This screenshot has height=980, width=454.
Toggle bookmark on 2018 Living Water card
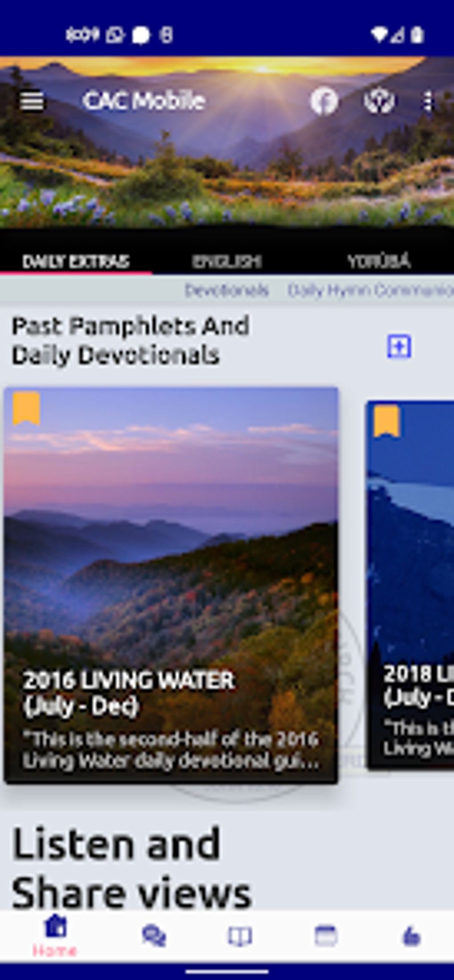(x=386, y=421)
